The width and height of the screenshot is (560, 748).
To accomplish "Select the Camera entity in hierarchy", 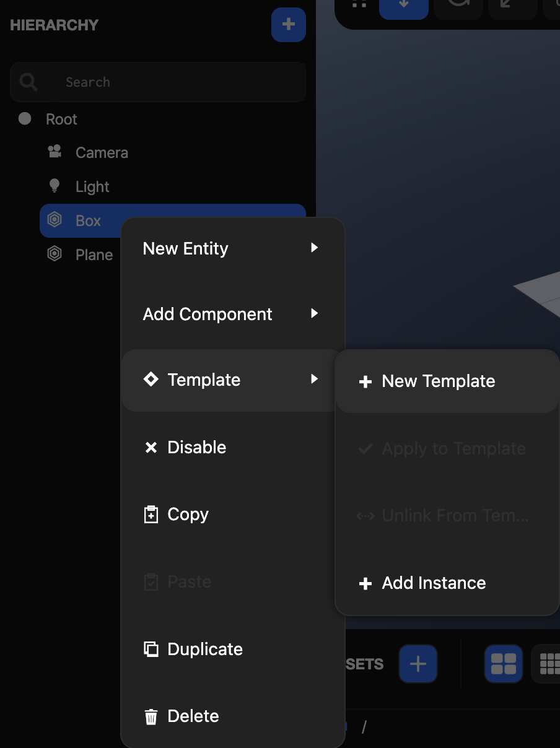I will (x=102, y=152).
